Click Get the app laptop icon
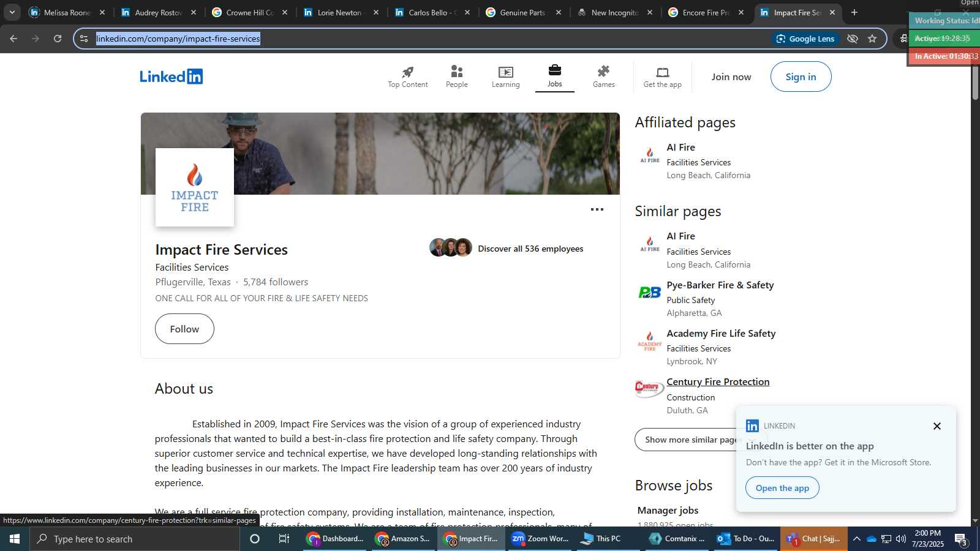The image size is (980, 551). [663, 72]
